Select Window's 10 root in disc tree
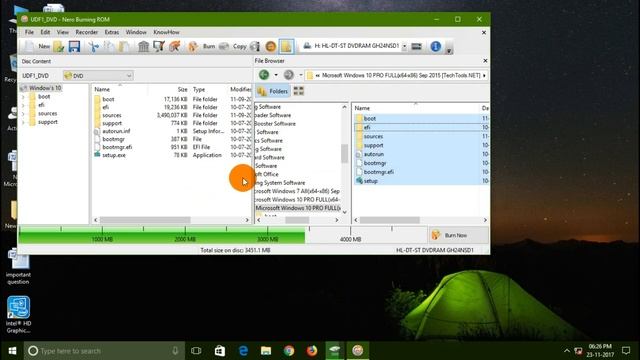The height and width of the screenshot is (360, 640). tap(45, 88)
